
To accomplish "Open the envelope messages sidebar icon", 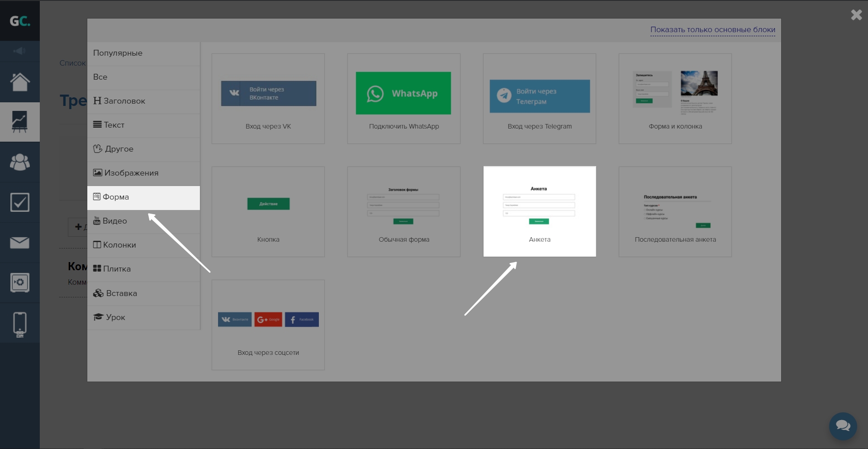I will (20, 243).
